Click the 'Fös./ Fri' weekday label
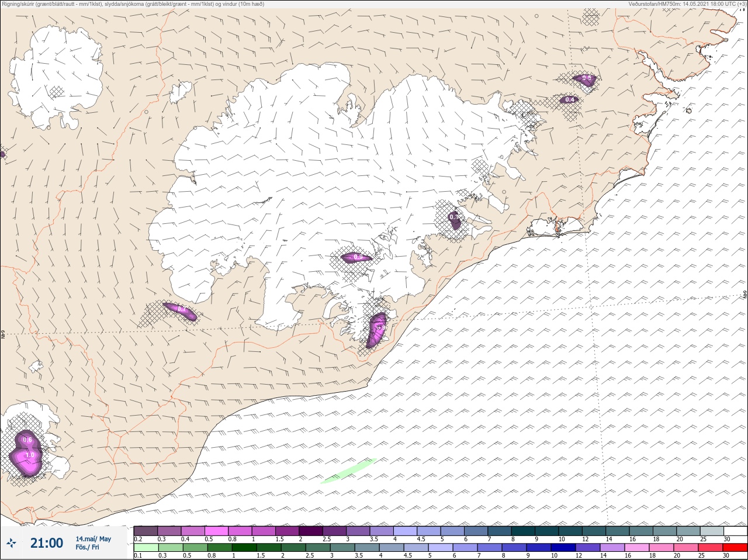This screenshot has width=748, height=560. [x=87, y=547]
